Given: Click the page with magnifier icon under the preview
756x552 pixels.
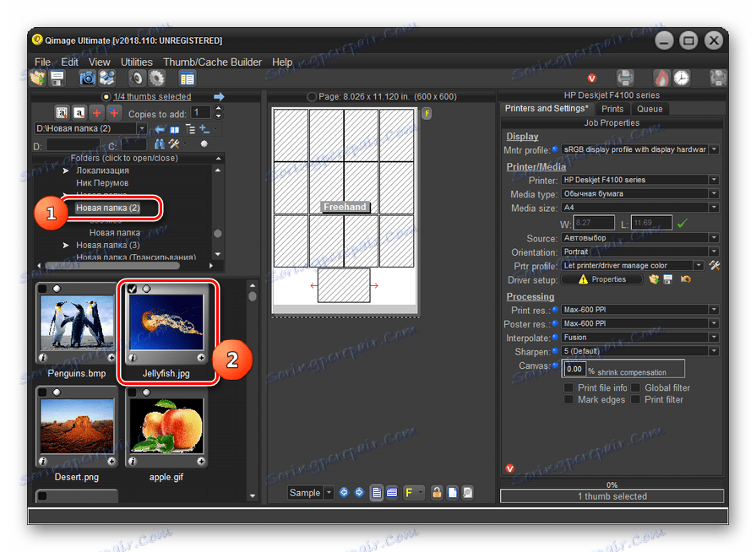Looking at the screenshot, I should pyautogui.click(x=468, y=492).
